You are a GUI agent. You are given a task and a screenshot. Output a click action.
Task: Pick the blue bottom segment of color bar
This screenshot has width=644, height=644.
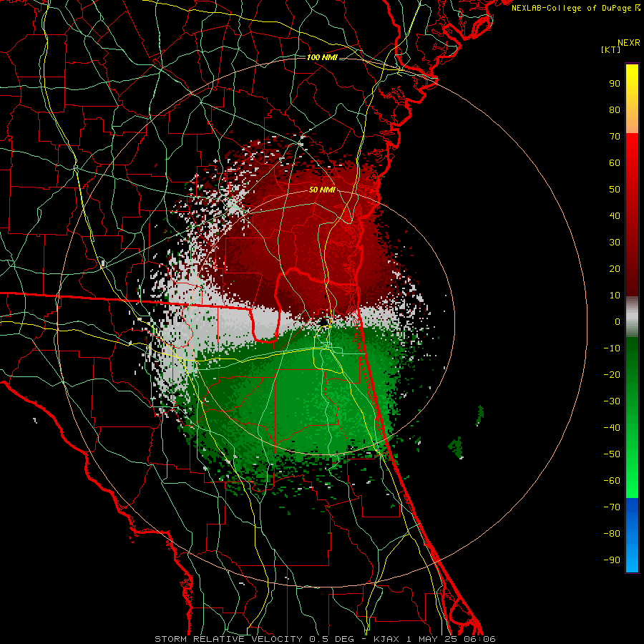tap(632, 535)
